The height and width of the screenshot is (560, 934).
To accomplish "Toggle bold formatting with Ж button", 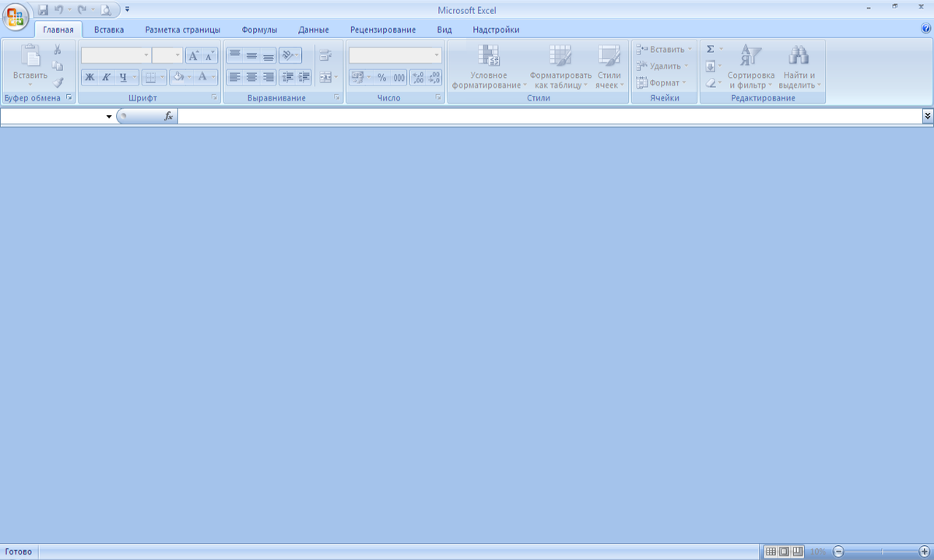I will click(x=90, y=77).
